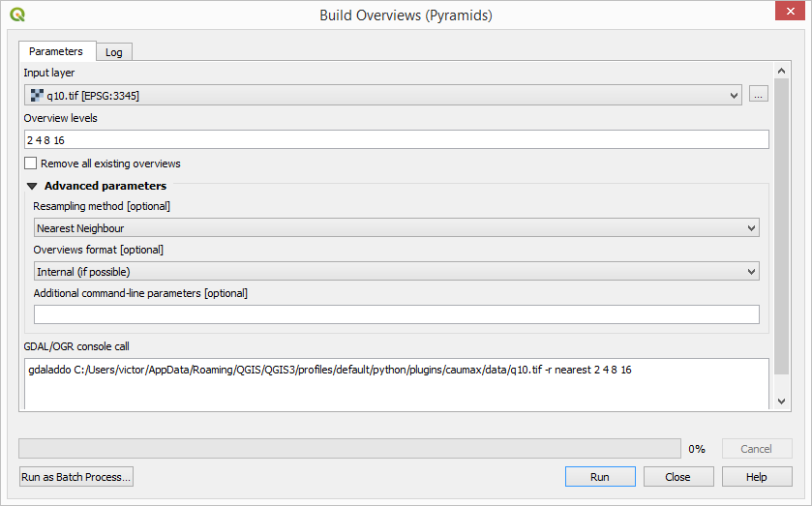The width and height of the screenshot is (812, 506).
Task: Open the browse input layer ellipsis button
Action: (x=758, y=95)
